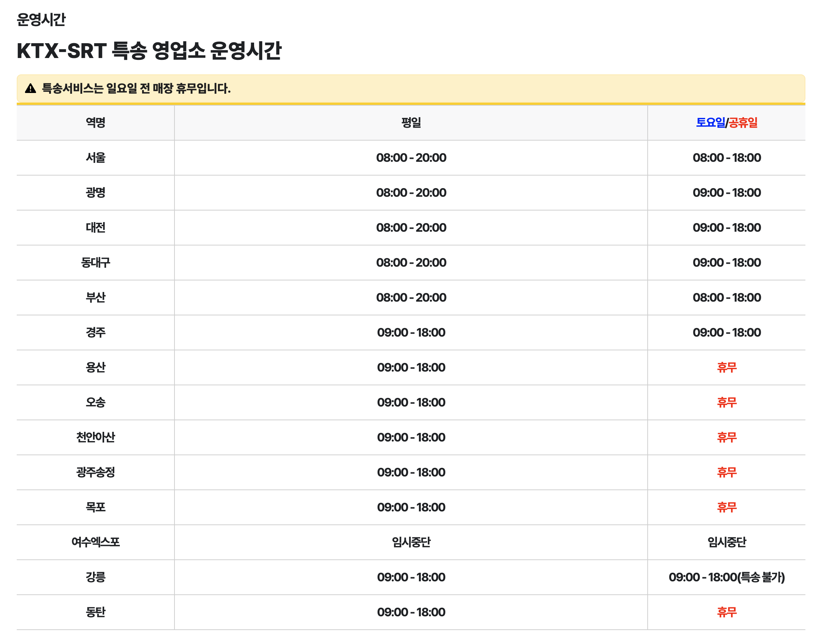Click the 광명 station name cell
The width and height of the screenshot is (840, 636).
[x=96, y=193]
